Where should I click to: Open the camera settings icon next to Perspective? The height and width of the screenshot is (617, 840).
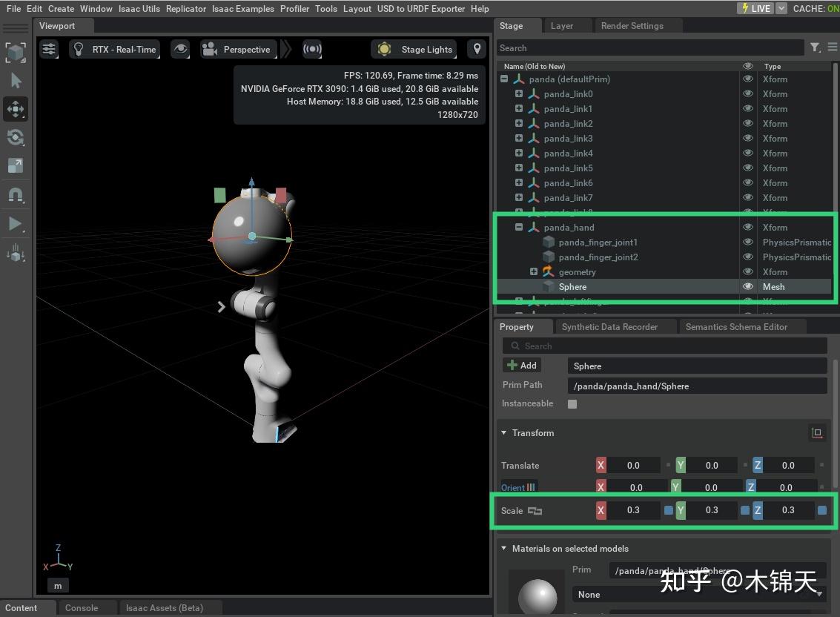pyautogui.click(x=213, y=49)
